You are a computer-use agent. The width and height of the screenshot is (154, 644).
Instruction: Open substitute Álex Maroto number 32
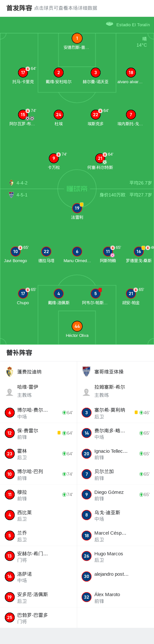pyautogui.click(x=115, y=597)
